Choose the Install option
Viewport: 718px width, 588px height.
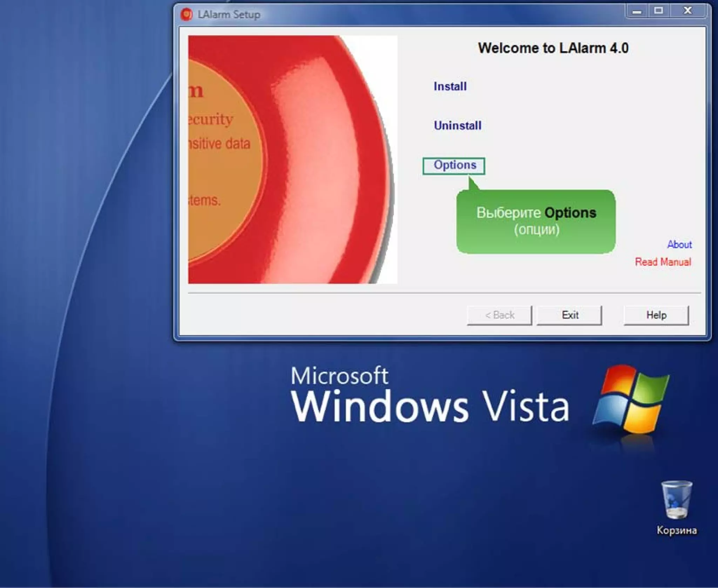[450, 86]
